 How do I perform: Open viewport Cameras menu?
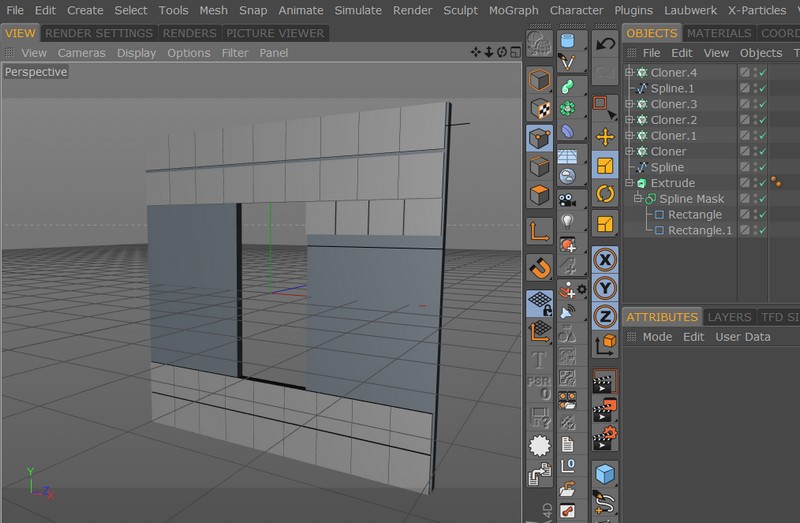81,53
